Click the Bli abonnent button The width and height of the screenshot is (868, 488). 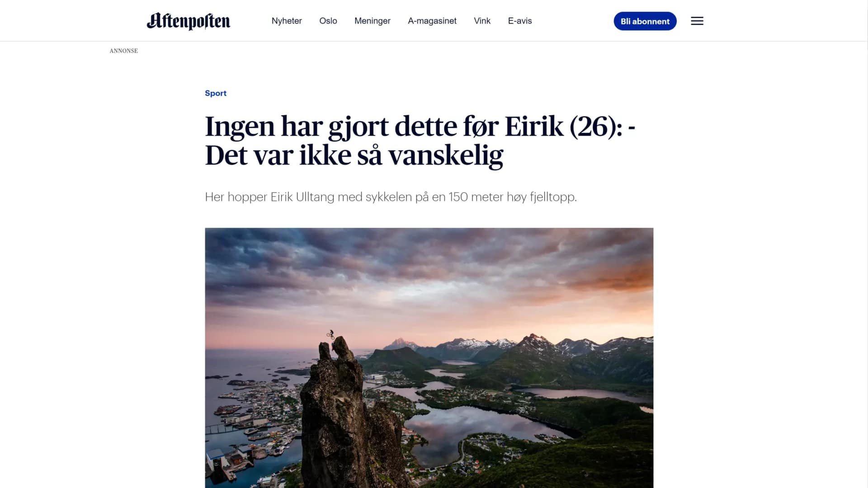pyautogui.click(x=645, y=21)
